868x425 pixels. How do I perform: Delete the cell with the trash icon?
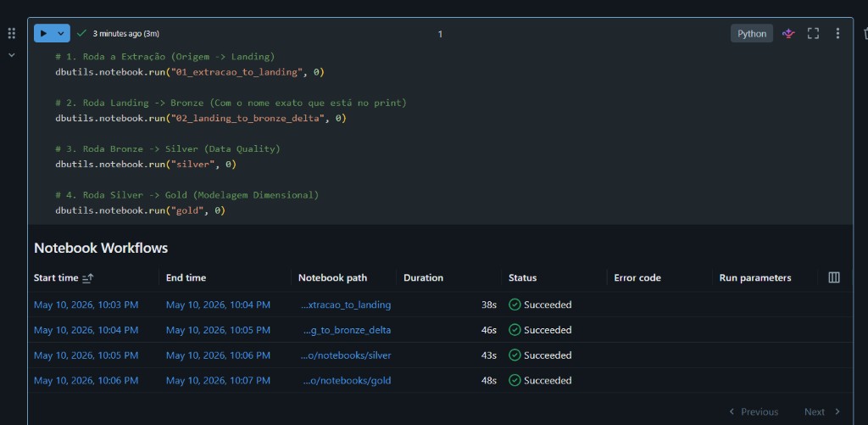(865, 34)
